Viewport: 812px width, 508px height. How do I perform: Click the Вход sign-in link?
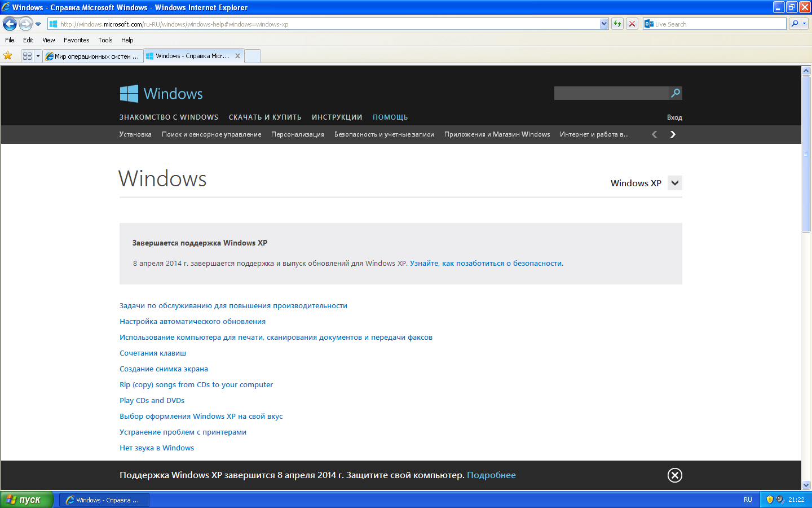pos(674,117)
